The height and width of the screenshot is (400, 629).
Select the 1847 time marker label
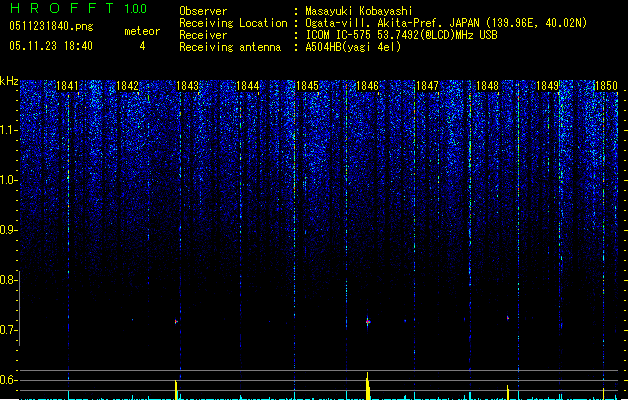427,86
